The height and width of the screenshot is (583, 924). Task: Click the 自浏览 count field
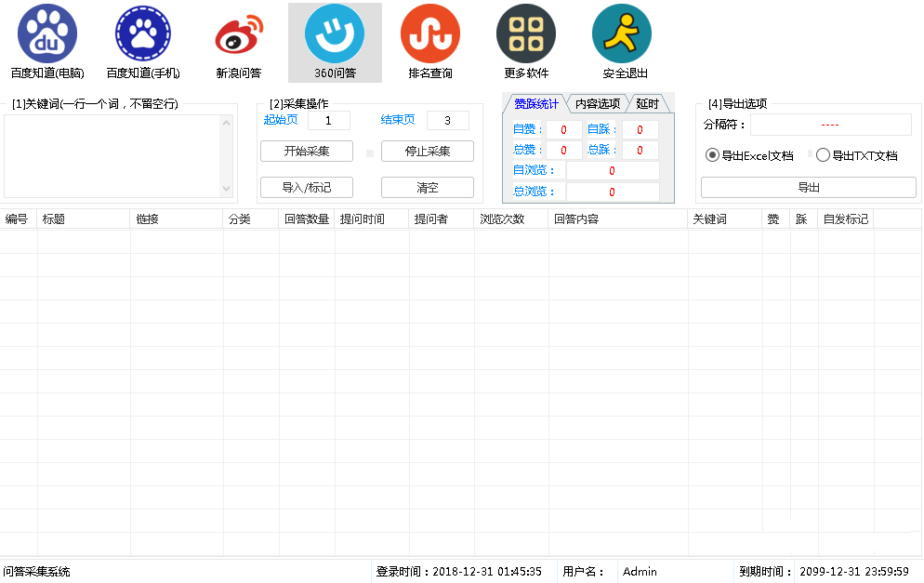coord(613,171)
